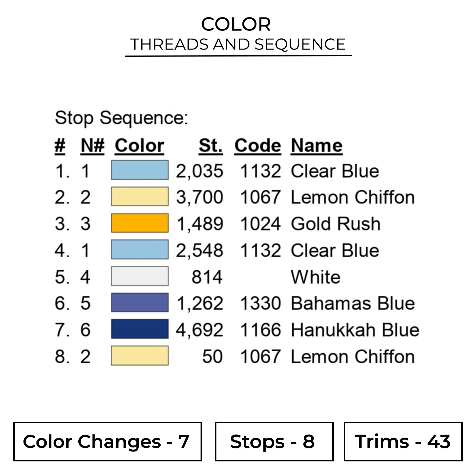Click the Gold Rush orange swatch
476x476 pixels.
pyautogui.click(x=140, y=223)
